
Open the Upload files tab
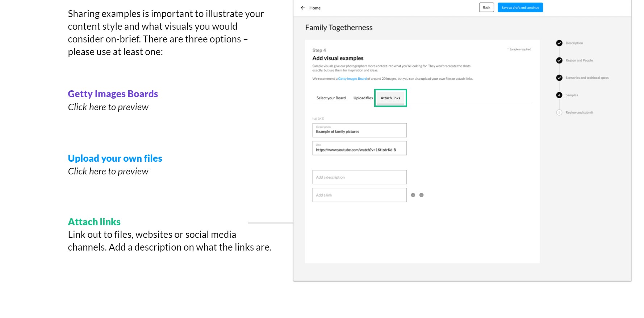pyautogui.click(x=363, y=98)
